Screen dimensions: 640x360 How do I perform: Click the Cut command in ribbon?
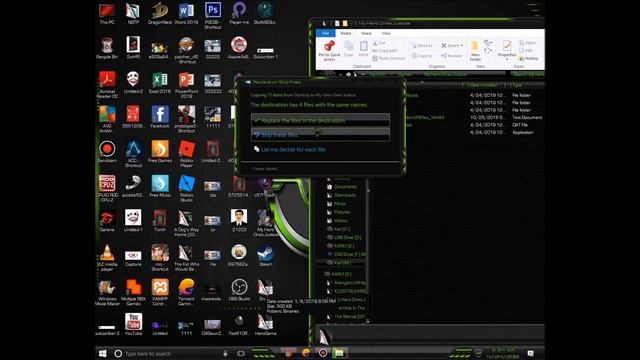(379, 43)
